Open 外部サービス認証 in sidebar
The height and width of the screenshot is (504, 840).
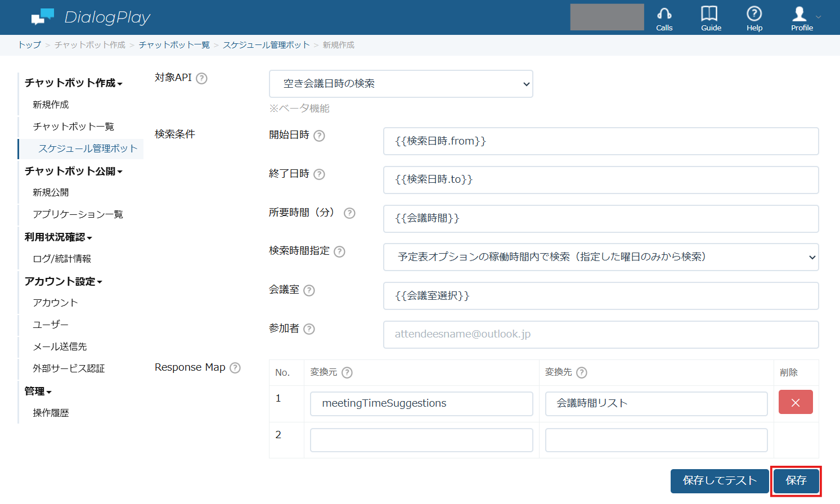coord(69,368)
